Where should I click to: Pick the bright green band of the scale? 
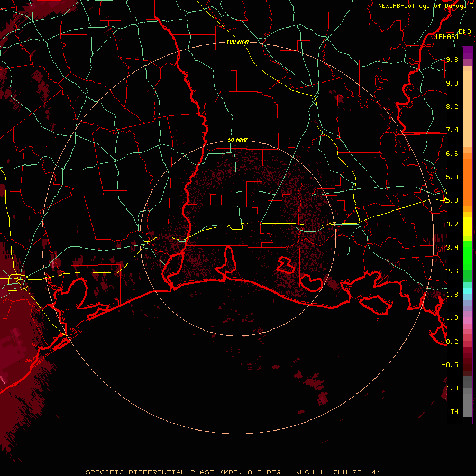(x=467, y=255)
